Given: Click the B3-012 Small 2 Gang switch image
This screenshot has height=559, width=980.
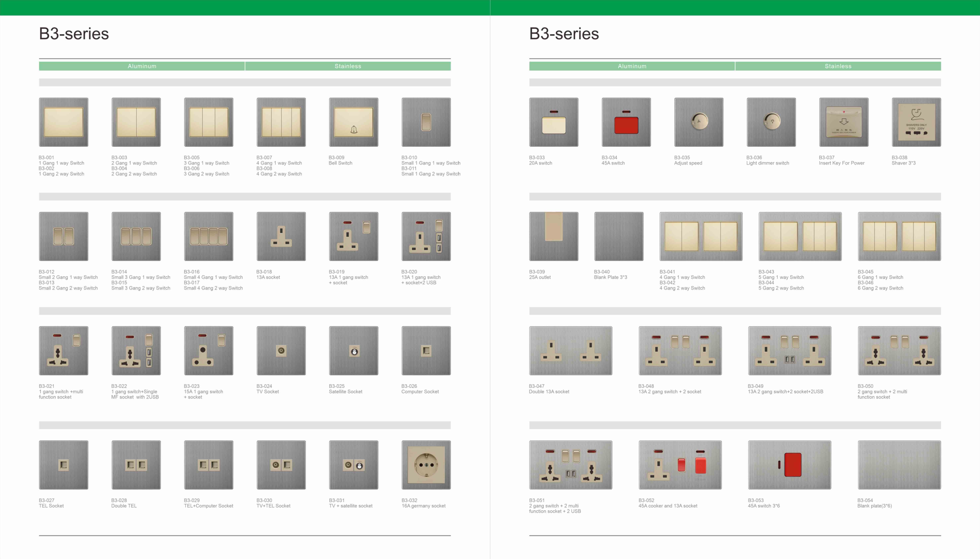Looking at the screenshot, I should tap(63, 236).
